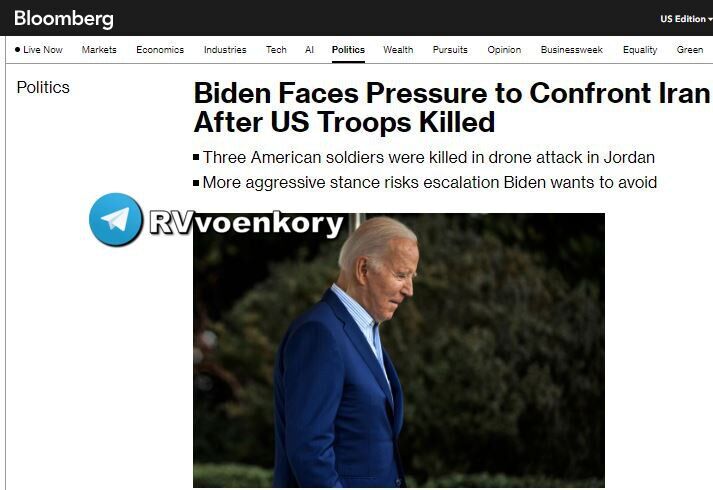
Task: Open the Markets section
Action: (99, 50)
